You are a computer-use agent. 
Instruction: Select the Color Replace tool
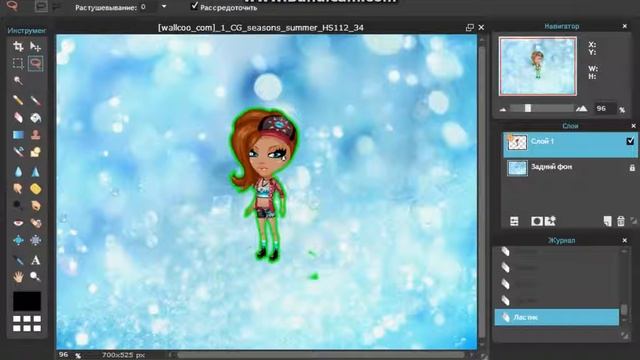[x=18, y=152]
